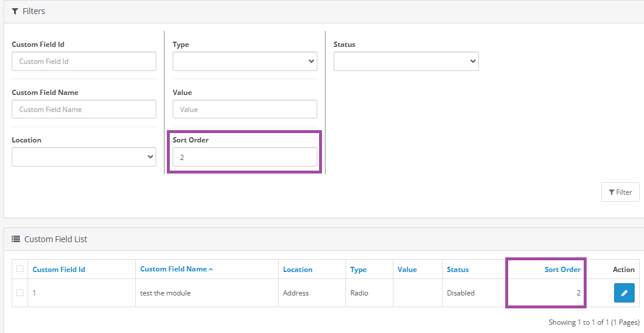This screenshot has width=644, height=333.
Task: Sort table by Custom Field Id column
Action: point(59,270)
